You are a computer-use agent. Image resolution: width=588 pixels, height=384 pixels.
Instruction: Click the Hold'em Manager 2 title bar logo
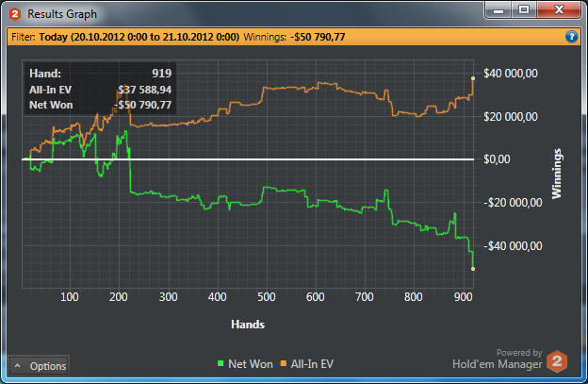(x=15, y=14)
